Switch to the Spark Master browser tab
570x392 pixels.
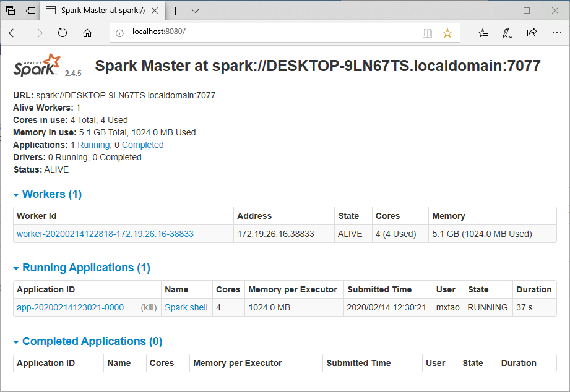tap(99, 11)
